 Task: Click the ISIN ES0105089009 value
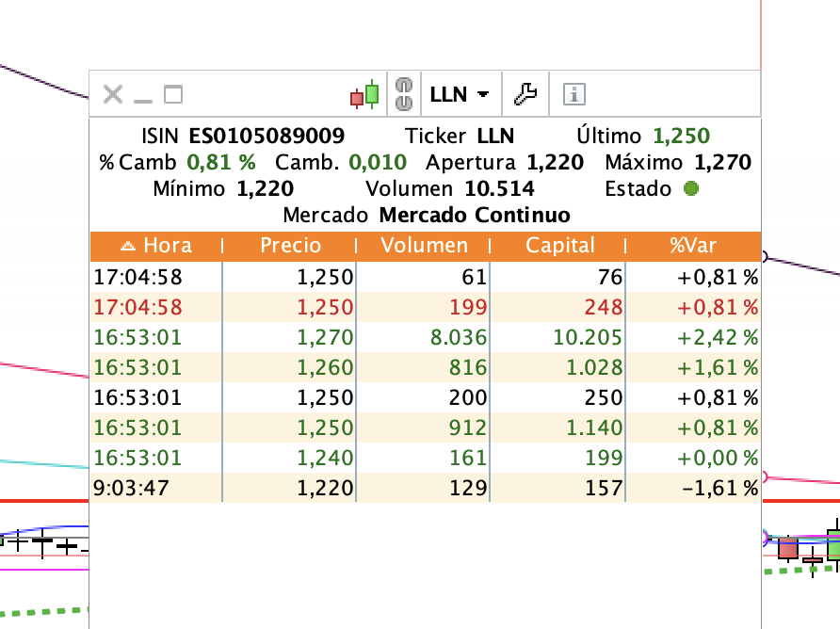coord(267,136)
